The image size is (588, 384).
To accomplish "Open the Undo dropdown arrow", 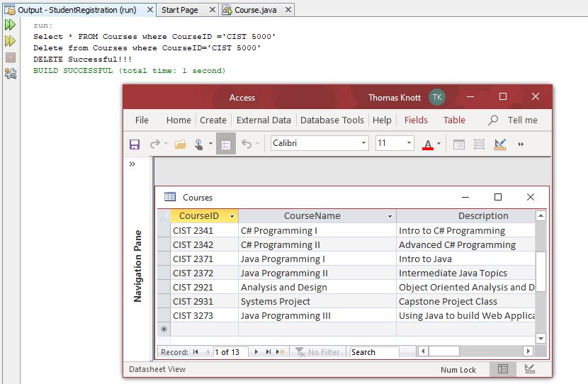I will click(257, 143).
